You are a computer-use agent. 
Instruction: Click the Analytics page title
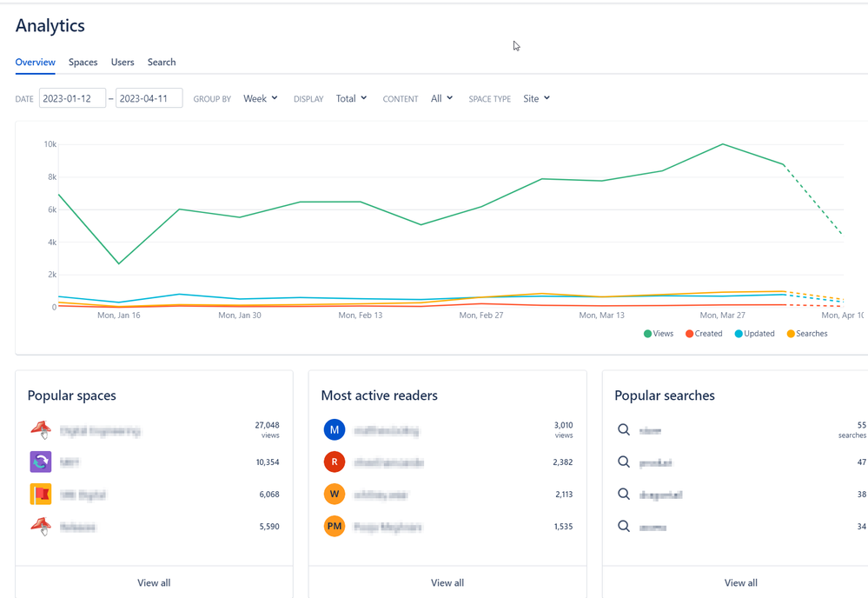[x=50, y=25]
